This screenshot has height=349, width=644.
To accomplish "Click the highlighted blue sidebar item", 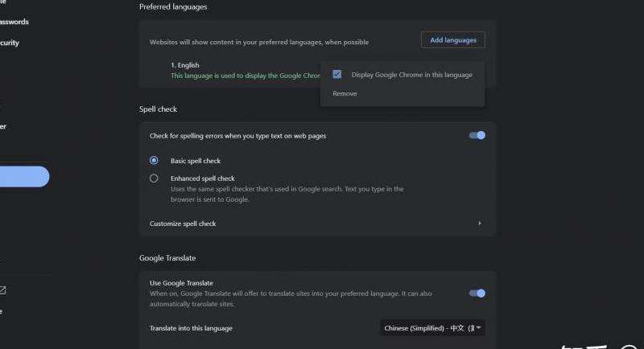I will pos(23,177).
